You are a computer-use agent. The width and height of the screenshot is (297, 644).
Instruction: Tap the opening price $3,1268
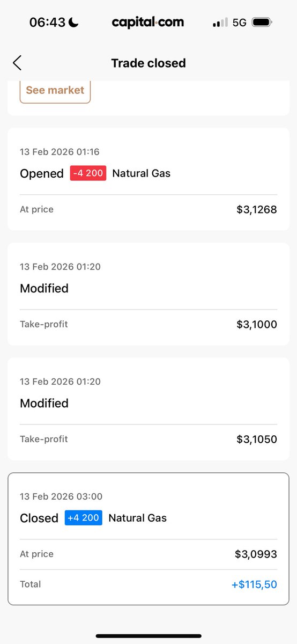pyautogui.click(x=257, y=210)
